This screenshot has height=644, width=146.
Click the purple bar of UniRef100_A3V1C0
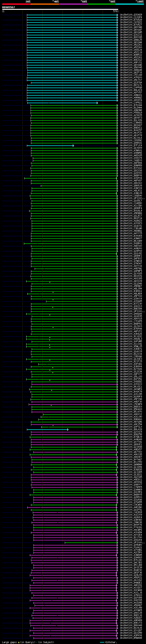coord(75,384)
